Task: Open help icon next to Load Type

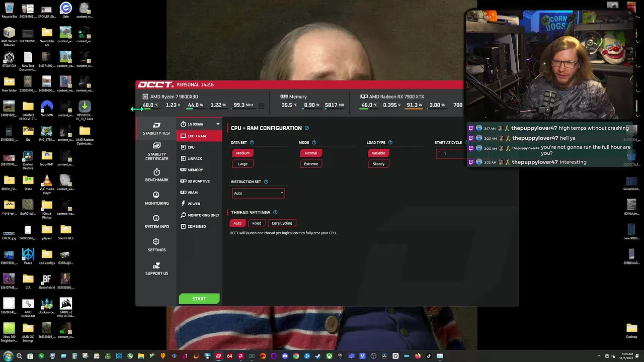Action: coord(390,142)
